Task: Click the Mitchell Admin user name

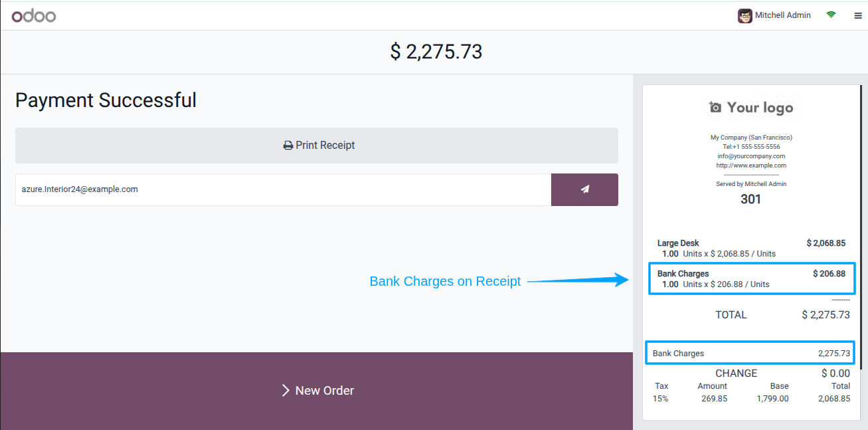Action: point(783,15)
